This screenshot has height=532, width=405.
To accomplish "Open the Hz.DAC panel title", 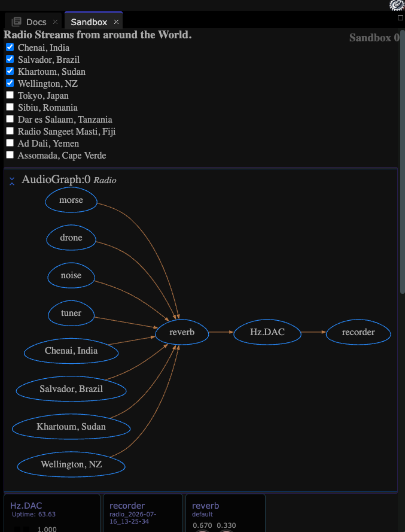I will (26, 506).
